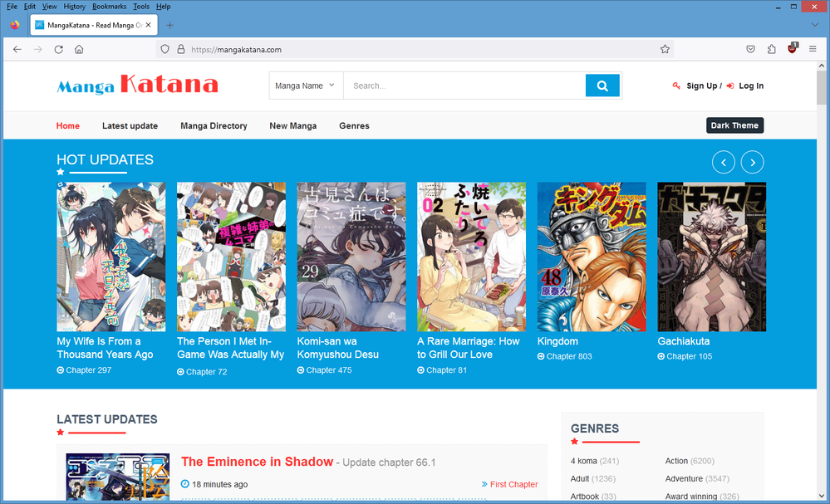This screenshot has height=504, width=830.
Task: Open the Genres navigation link
Action: coord(354,126)
